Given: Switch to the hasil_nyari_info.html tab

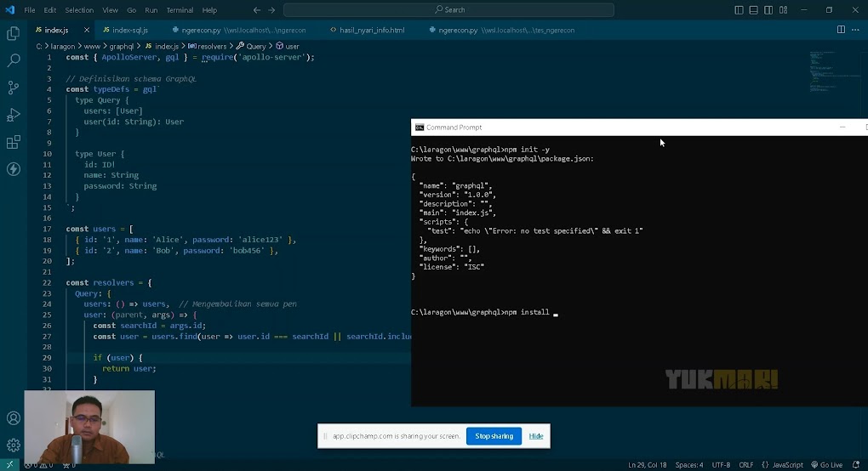Looking at the screenshot, I should point(367,30).
